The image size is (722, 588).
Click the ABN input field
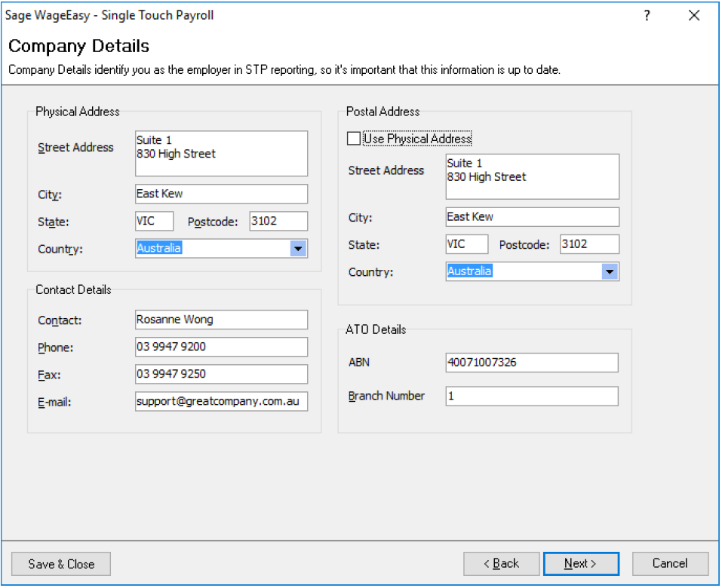point(532,363)
